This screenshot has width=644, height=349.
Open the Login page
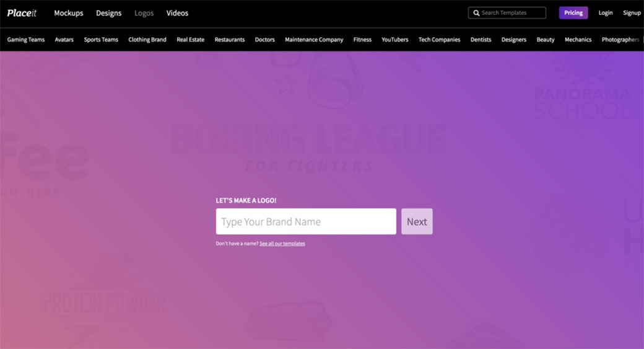pyautogui.click(x=605, y=13)
